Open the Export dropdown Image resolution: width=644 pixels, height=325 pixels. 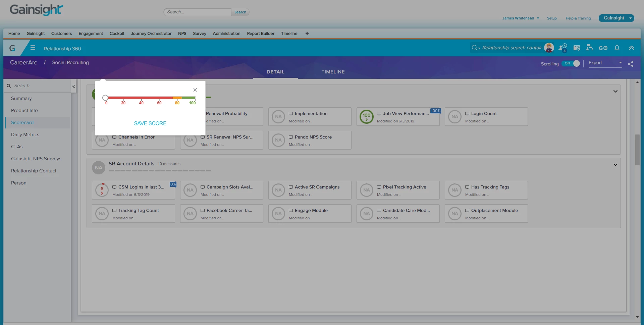coord(605,63)
